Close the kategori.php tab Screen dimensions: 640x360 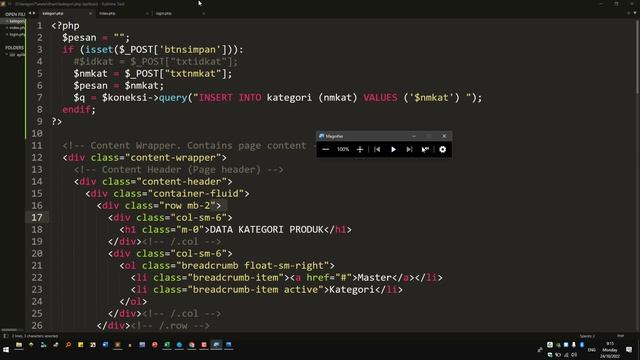(x=91, y=13)
